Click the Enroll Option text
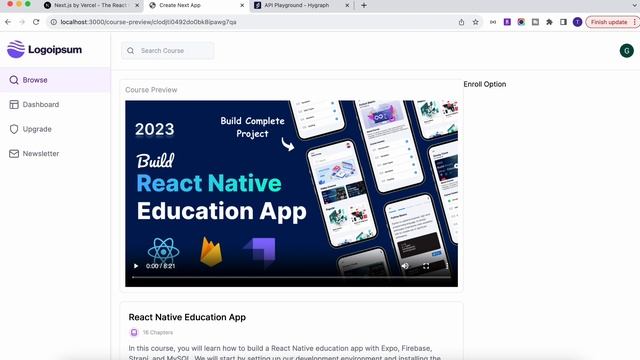Viewport: 640px width, 360px height. click(x=485, y=84)
